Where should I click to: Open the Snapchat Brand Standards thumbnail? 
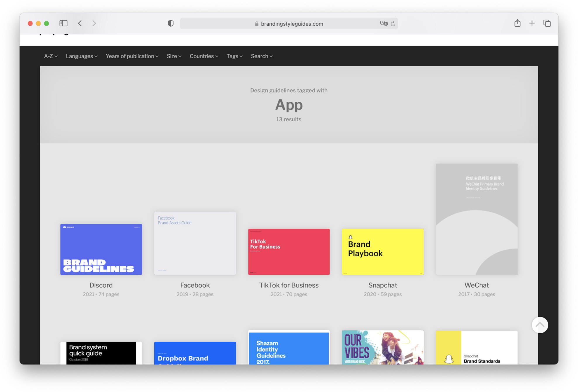click(477, 347)
